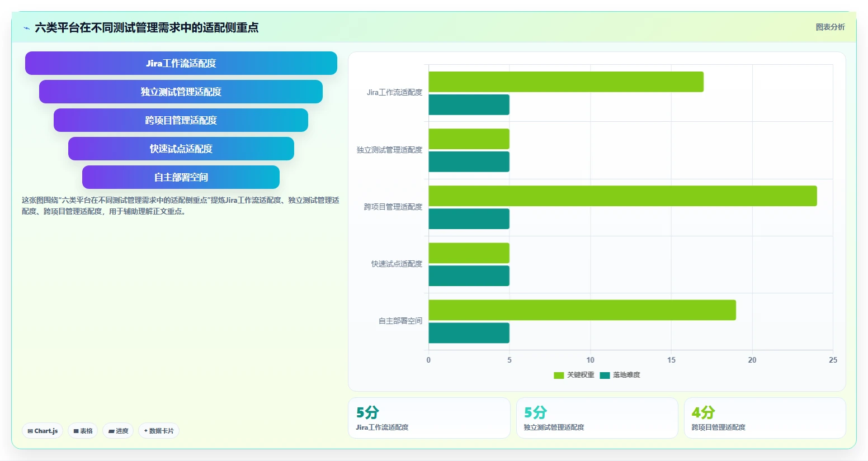The image size is (868, 461).
Task: Click the green 关键权重 bar for 自主部署空间
Action: (582, 310)
